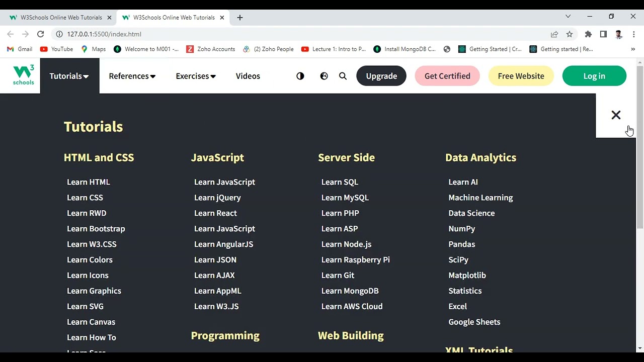
Task: Open the tab search chevron
Action: click(568, 17)
